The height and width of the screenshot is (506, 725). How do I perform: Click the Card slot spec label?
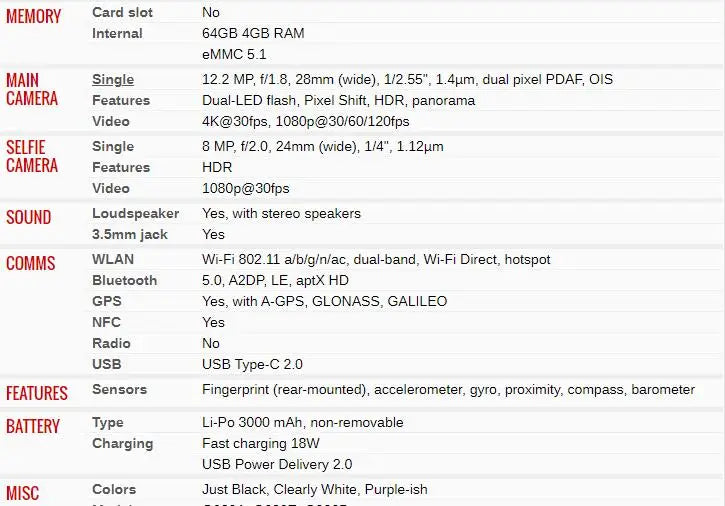tap(122, 12)
